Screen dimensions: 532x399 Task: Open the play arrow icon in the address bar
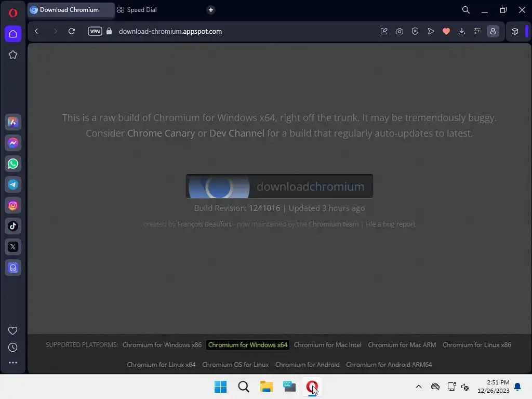(x=431, y=31)
